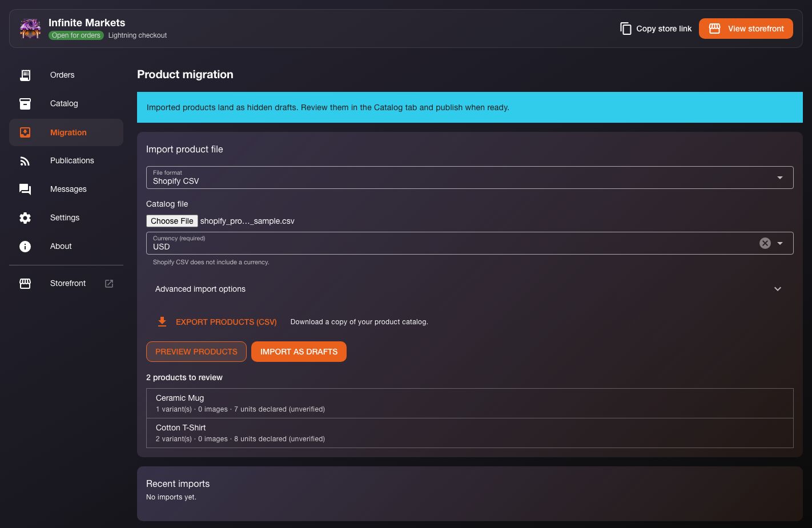Click Import as Drafts button
The width and height of the screenshot is (812, 528).
tap(299, 352)
